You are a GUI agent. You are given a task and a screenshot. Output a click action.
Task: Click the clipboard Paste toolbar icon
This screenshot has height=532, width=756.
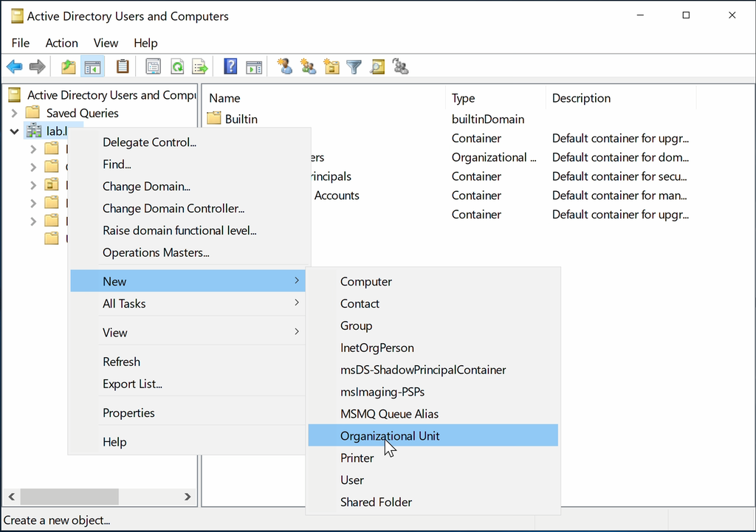coord(123,66)
